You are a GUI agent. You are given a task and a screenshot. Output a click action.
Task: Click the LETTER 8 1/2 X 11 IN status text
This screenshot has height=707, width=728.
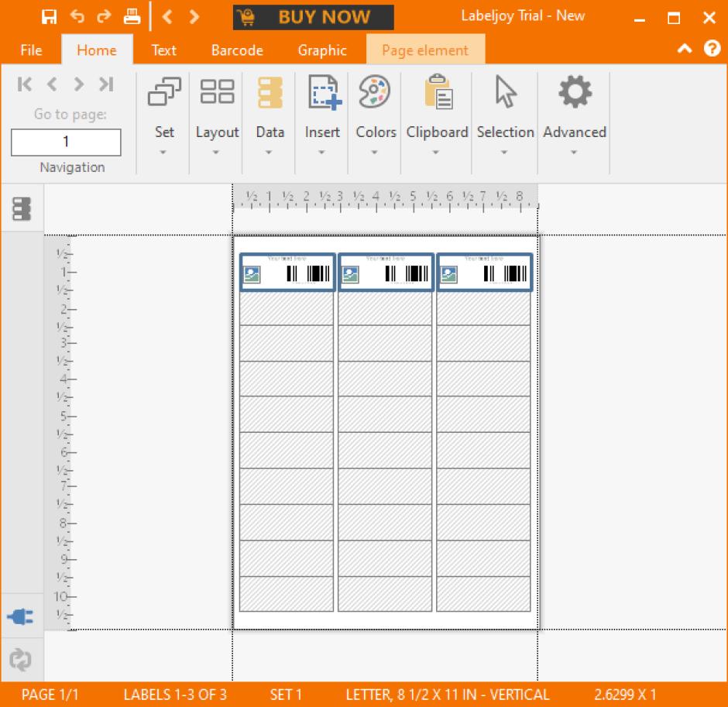tap(448, 695)
